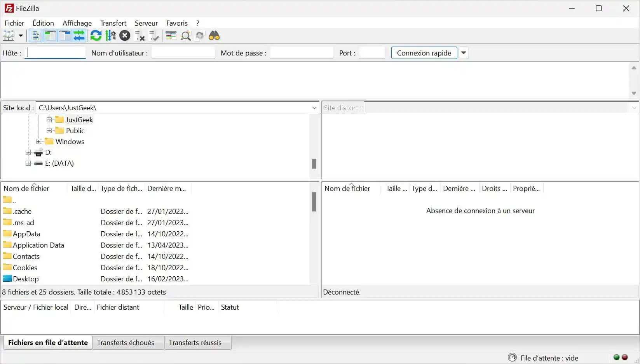The width and height of the screenshot is (640, 364).
Task: Click the blue Desktop folder icon
Action: pyautogui.click(x=7, y=279)
